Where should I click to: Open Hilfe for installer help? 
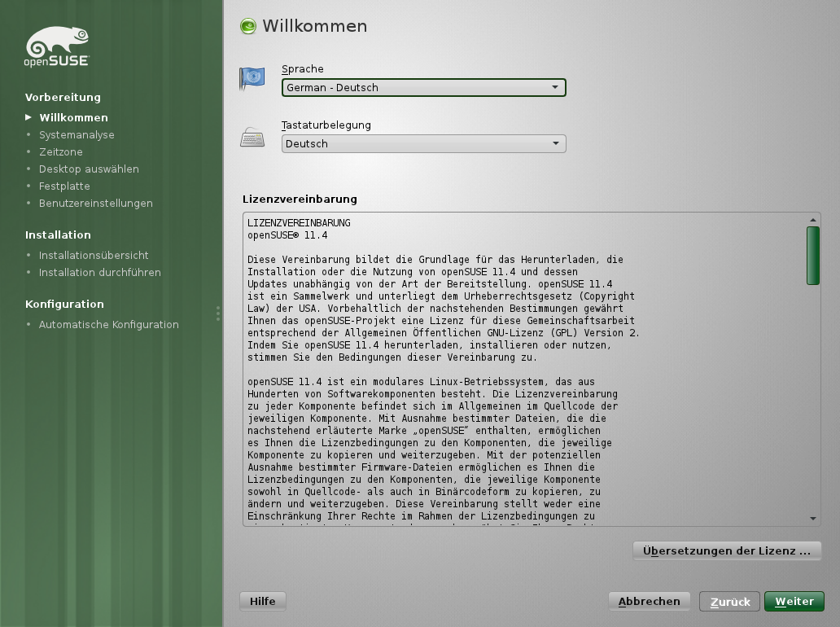262,600
